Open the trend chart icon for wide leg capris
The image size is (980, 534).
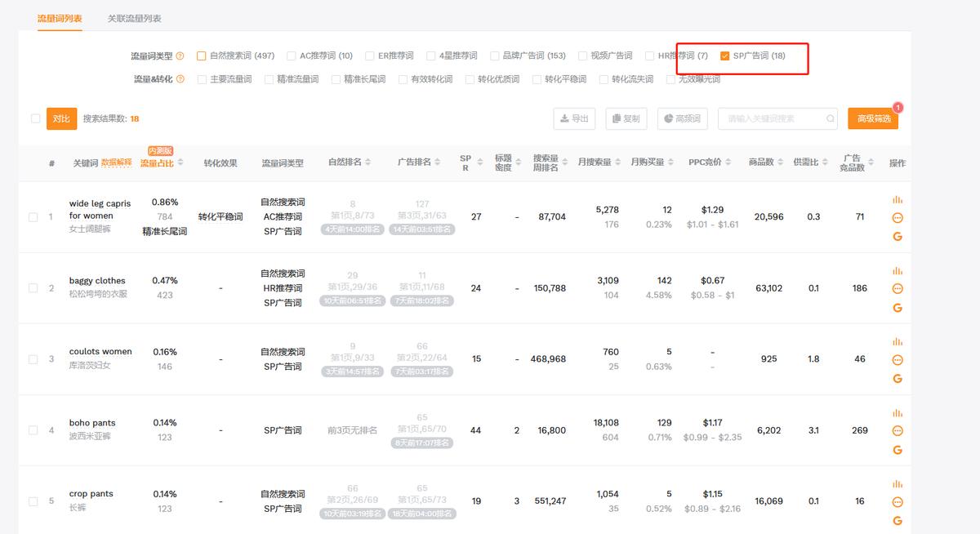[x=898, y=198]
